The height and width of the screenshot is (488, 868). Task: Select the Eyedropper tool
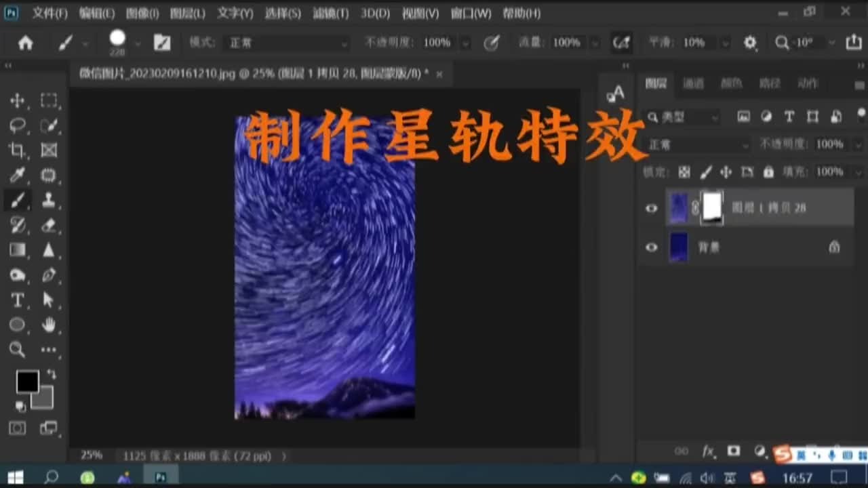pyautogui.click(x=18, y=175)
